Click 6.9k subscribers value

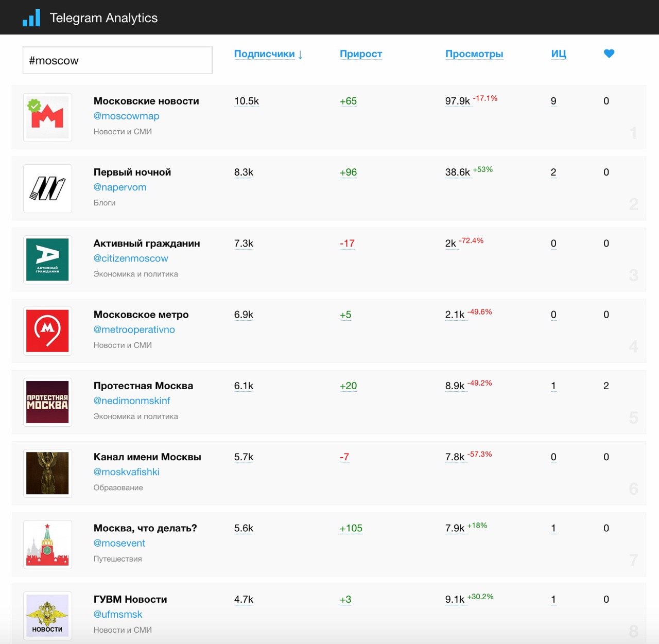[244, 315]
